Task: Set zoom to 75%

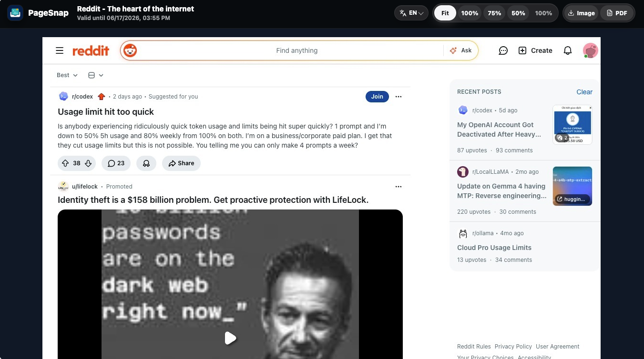Action: (494, 13)
